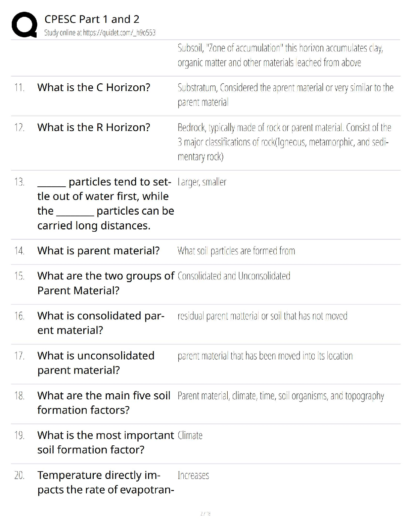This screenshot has height=532, width=411.
Task: Click the "What is consolidated parent material?" question
Action: (x=101, y=323)
